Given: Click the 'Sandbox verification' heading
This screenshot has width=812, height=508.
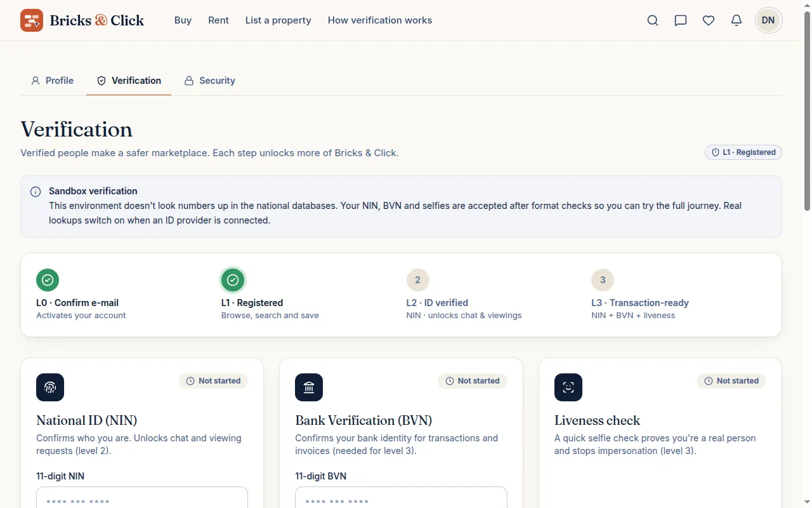Looking at the screenshot, I should coord(93,191).
